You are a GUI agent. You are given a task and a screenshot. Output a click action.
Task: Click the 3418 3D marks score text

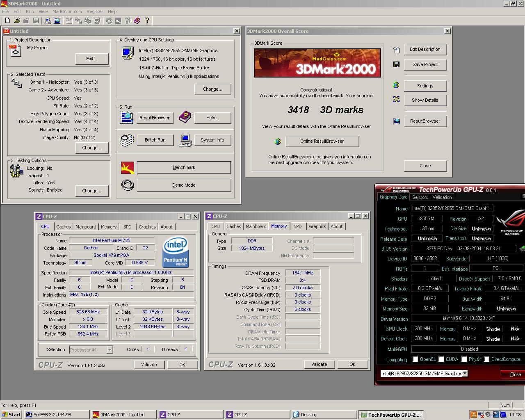(x=325, y=110)
